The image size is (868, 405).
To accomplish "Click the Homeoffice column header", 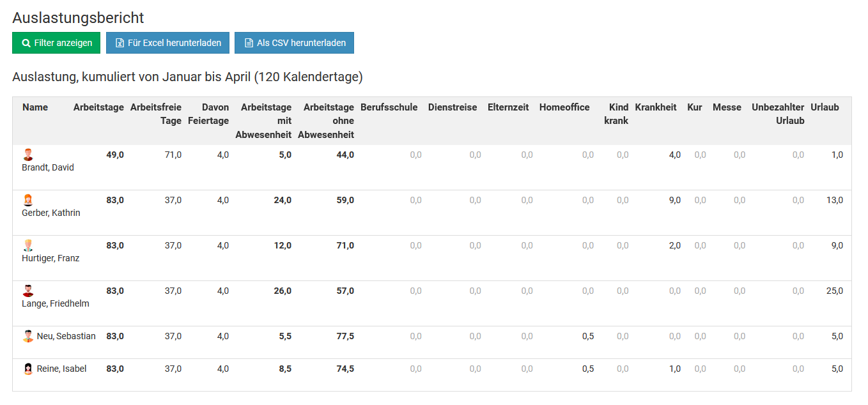I will click(x=564, y=107).
